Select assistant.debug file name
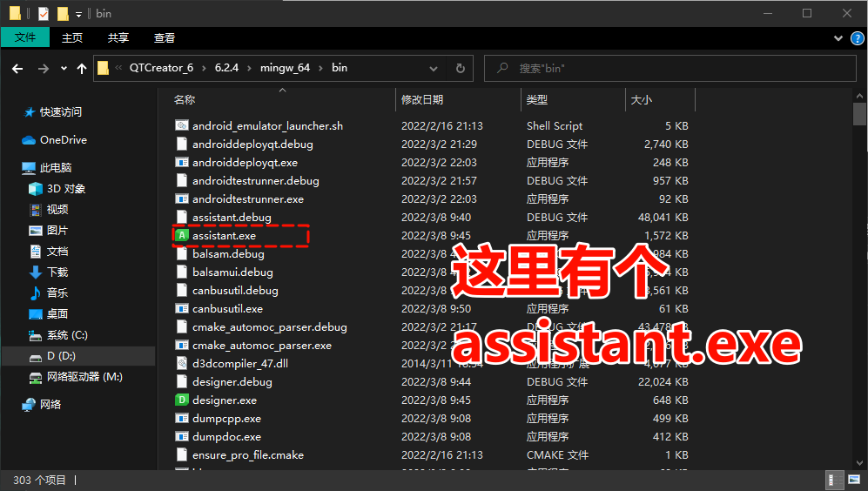Viewport: 868px width, 491px height. pyautogui.click(x=232, y=217)
